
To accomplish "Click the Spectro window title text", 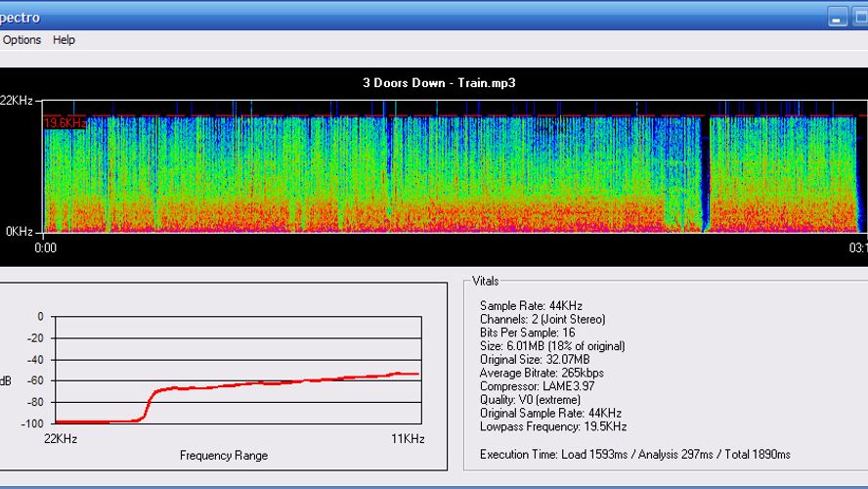I will (x=20, y=18).
